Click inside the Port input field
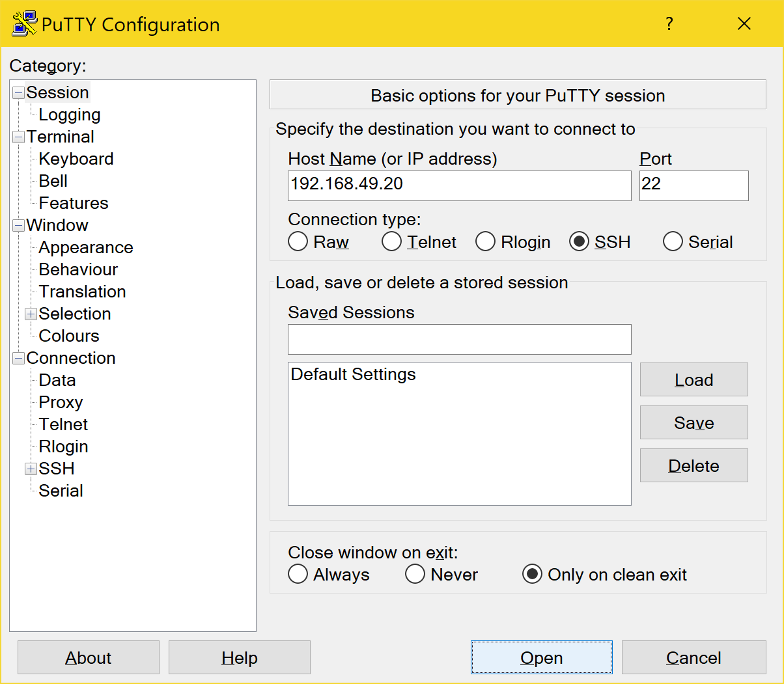The image size is (784, 684). (693, 185)
